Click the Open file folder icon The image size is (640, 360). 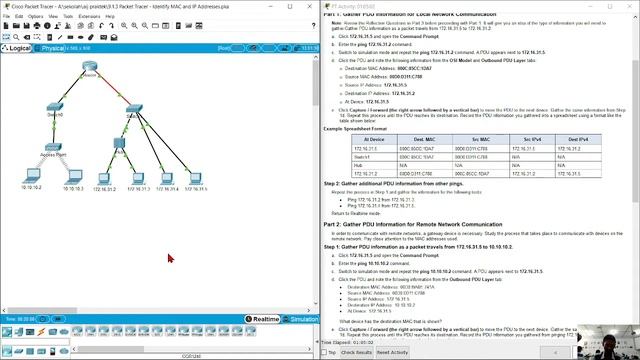(x=16, y=26)
